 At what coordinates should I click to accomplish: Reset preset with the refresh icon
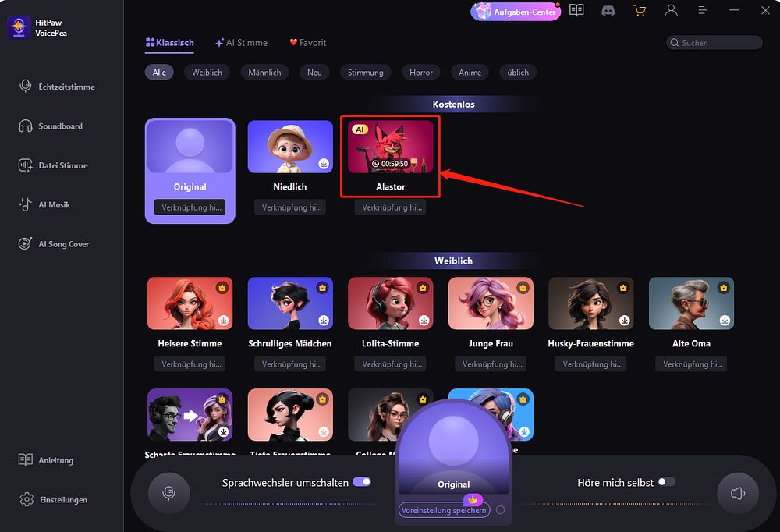tap(501, 510)
